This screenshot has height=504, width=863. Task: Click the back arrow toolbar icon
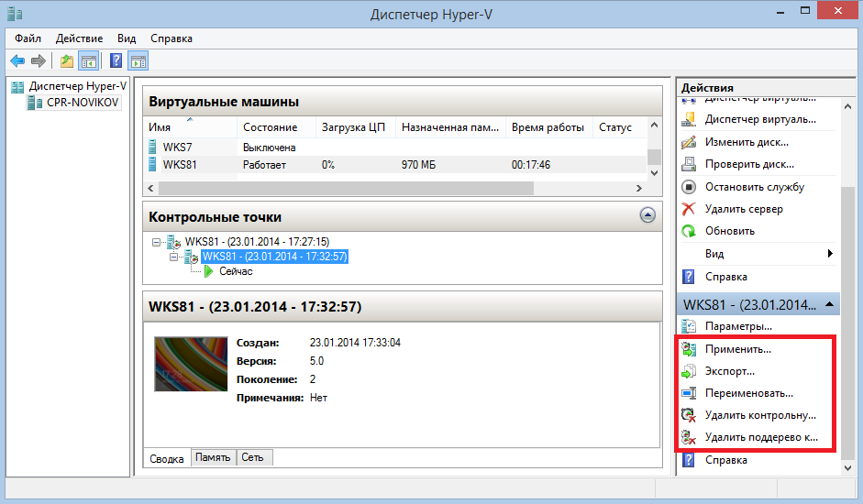point(17,61)
